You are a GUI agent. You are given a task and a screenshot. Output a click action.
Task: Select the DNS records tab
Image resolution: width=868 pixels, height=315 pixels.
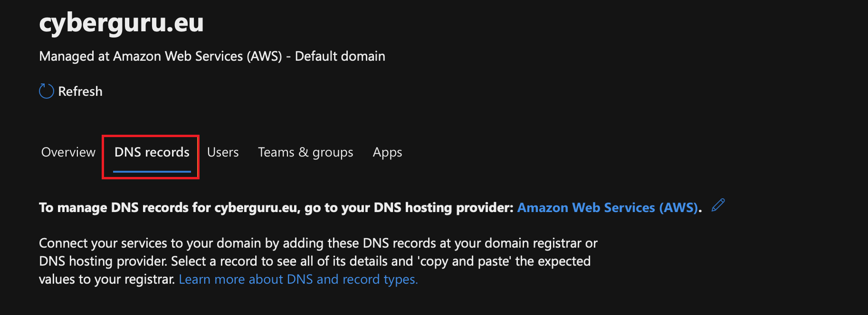[x=152, y=152]
